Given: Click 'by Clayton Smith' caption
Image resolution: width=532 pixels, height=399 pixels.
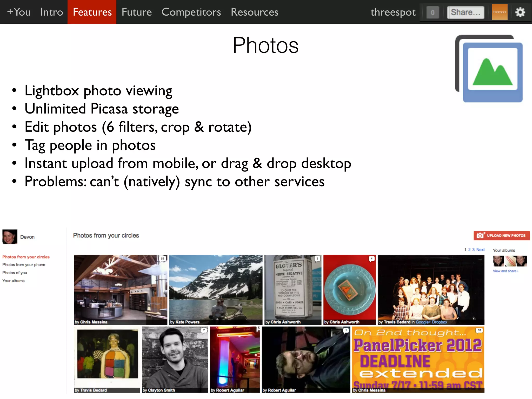Looking at the screenshot, I should coord(159,390).
